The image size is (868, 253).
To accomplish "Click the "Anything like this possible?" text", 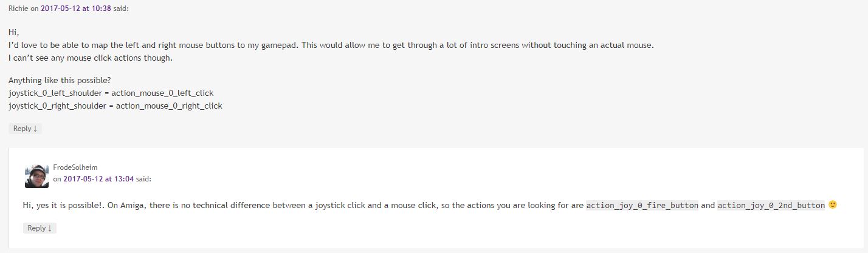I will tap(60, 81).
